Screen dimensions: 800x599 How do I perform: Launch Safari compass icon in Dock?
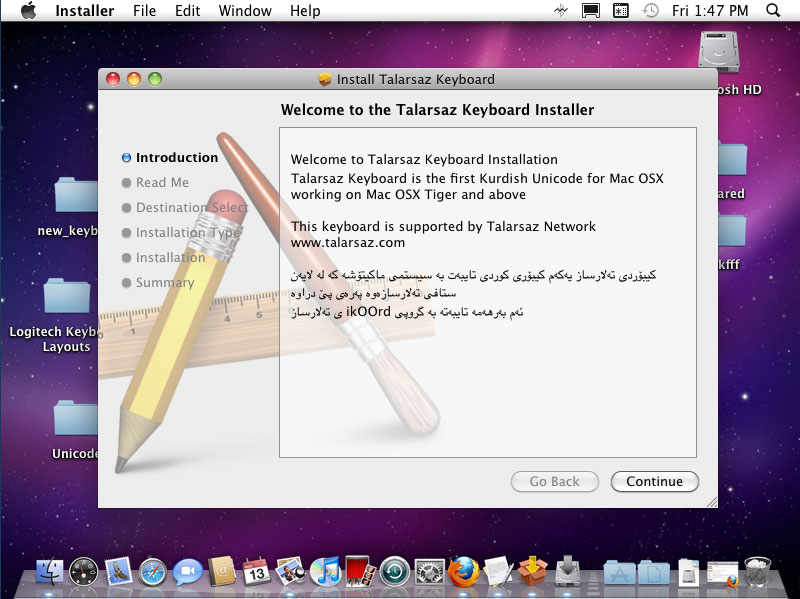click(x=153, y=571)
